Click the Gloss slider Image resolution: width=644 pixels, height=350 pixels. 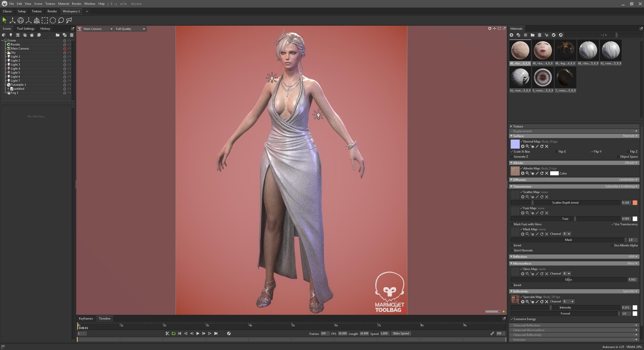[x=569, y=280]
